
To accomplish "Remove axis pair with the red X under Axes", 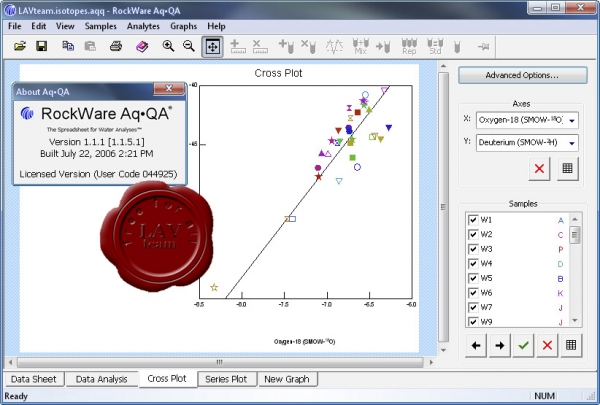I will click(539, 168).
